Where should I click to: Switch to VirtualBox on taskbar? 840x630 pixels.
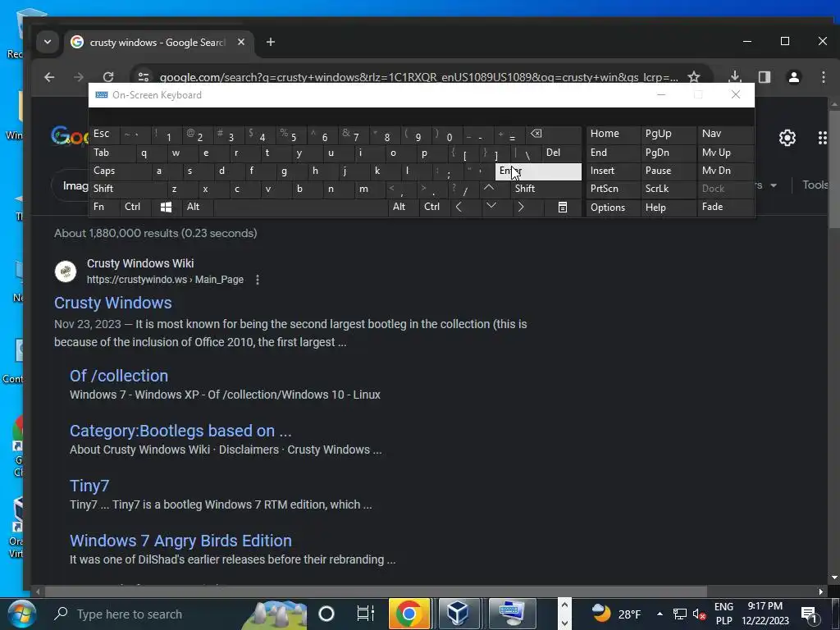(x=459, y=614)
